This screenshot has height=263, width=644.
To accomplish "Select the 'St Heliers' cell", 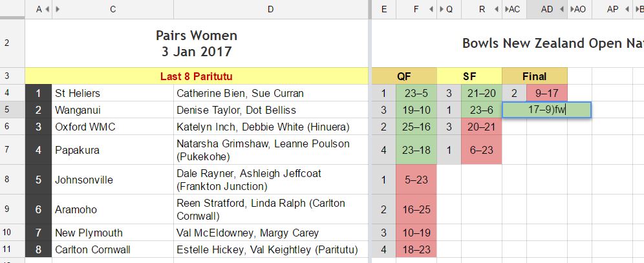I will pyautogui.click(x=113, y=93).
